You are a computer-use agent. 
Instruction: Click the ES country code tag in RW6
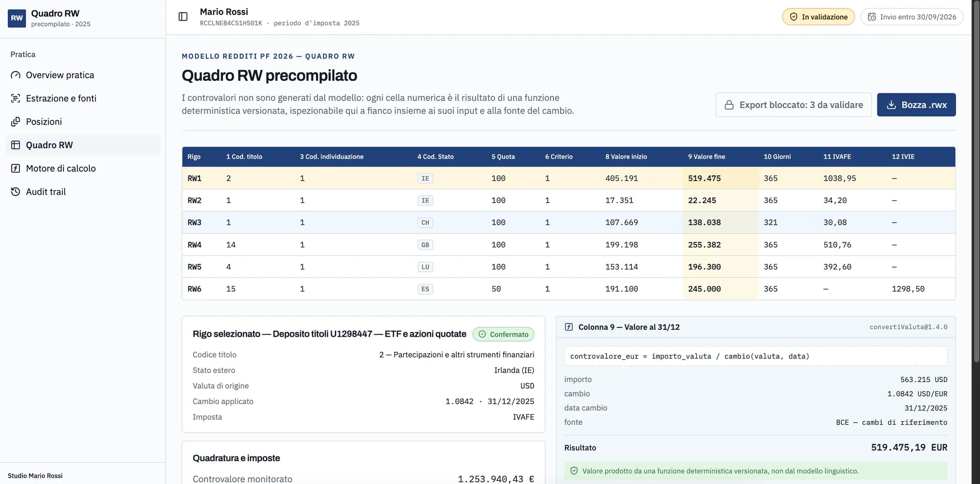(x=425, y=289)
